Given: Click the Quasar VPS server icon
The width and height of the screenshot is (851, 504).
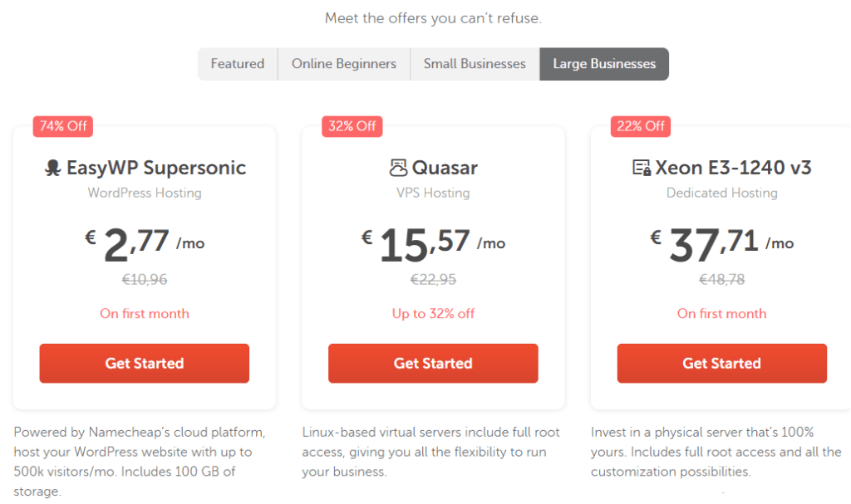Looking at the screenshot, I should (x=398, y=168).
